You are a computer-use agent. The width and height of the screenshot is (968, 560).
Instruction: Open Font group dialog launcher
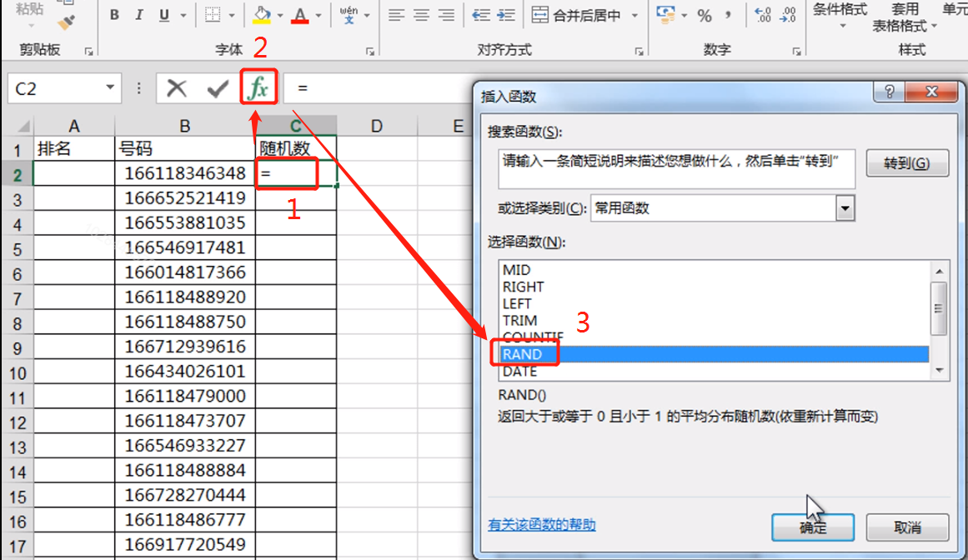[370, 52]
